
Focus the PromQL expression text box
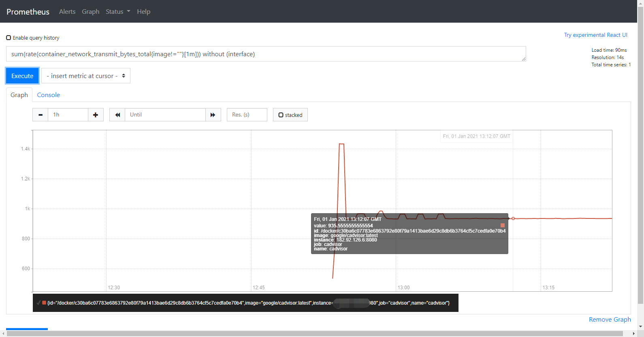(x=266, y=54)
